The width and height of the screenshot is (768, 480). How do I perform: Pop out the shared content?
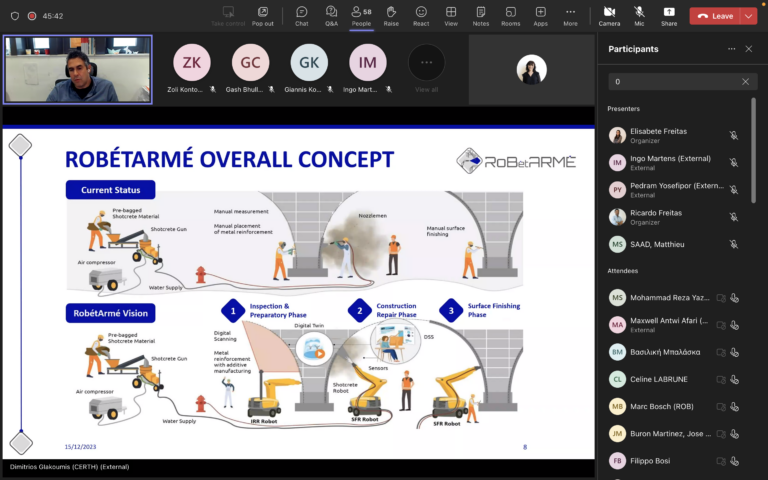pyautogui.click(x=263, y=16)
